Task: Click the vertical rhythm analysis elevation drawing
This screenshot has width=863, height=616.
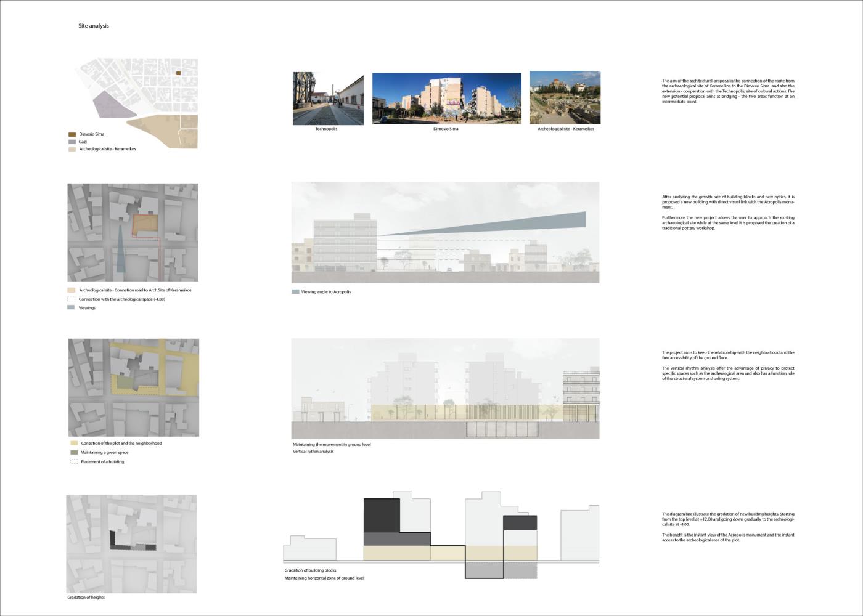Action: click(x=445, y=389)
